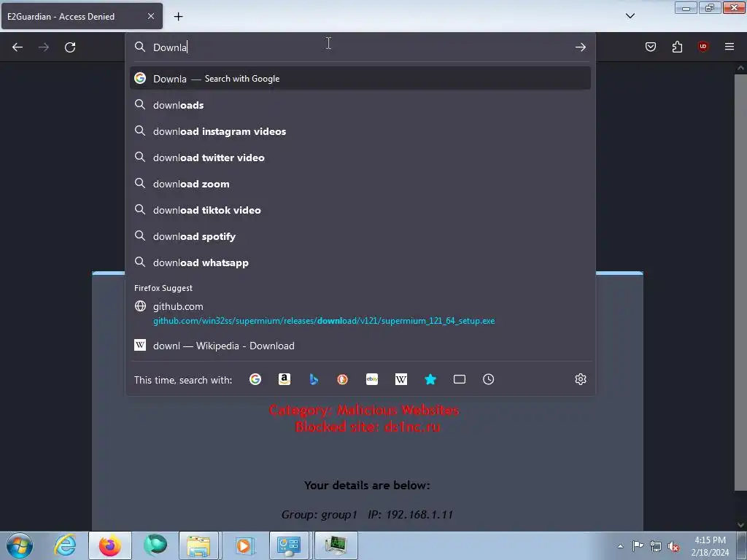Click the page vertical scrollbar
This screenshot has height=560, width=747.
740,281
